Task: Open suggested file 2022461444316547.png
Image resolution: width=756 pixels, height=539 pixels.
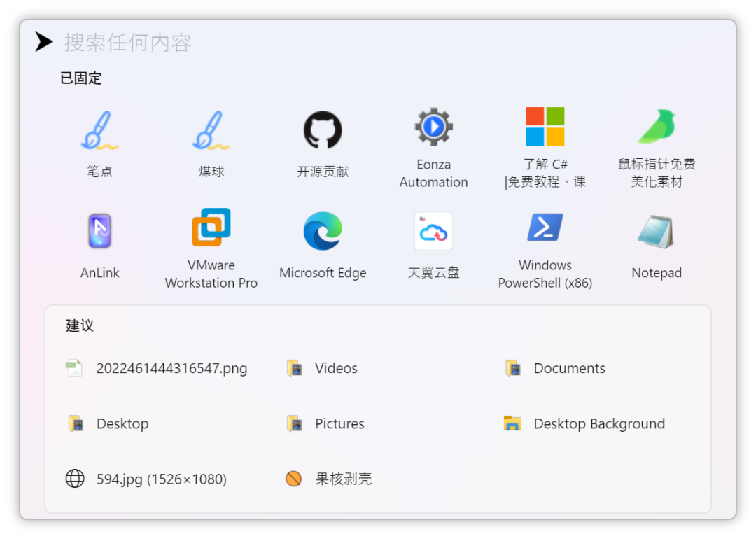Action: click(x=171, y=369)
